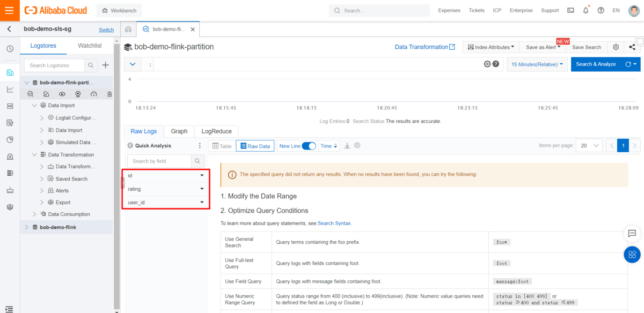Image resolution: width=644 pixels, height=313 pixels.
Task: Expand the Data Consumption node
Action: (35, 214)
